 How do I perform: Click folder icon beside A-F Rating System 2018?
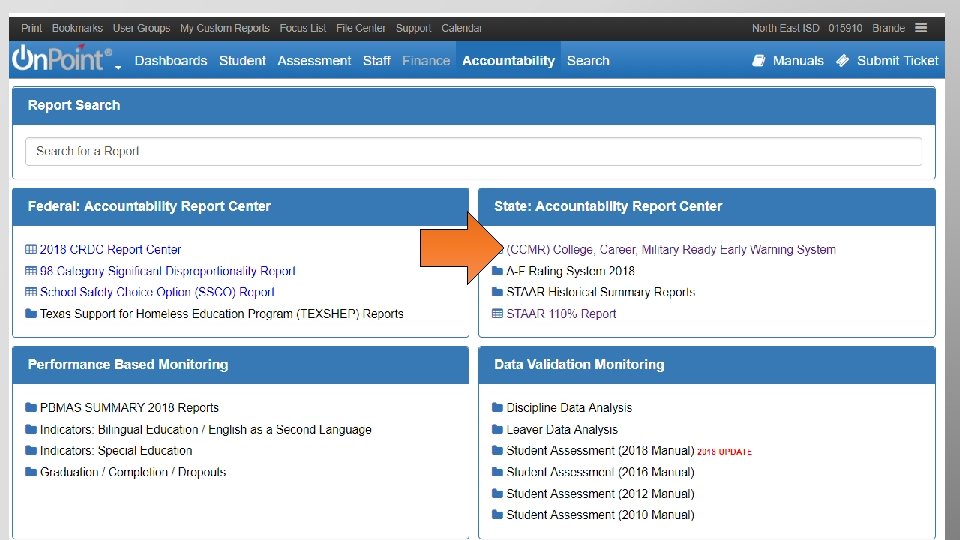pyautogui.click(x=497, y=271)
